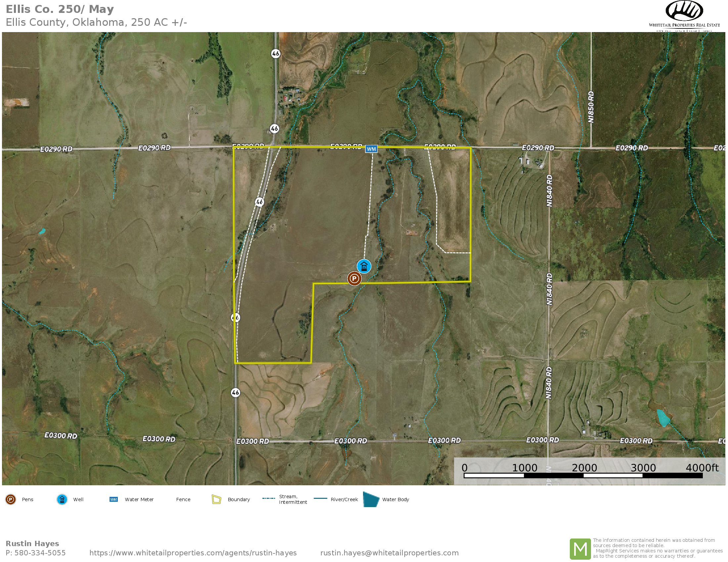Click the WM water meter marker on map

(371, 149)
